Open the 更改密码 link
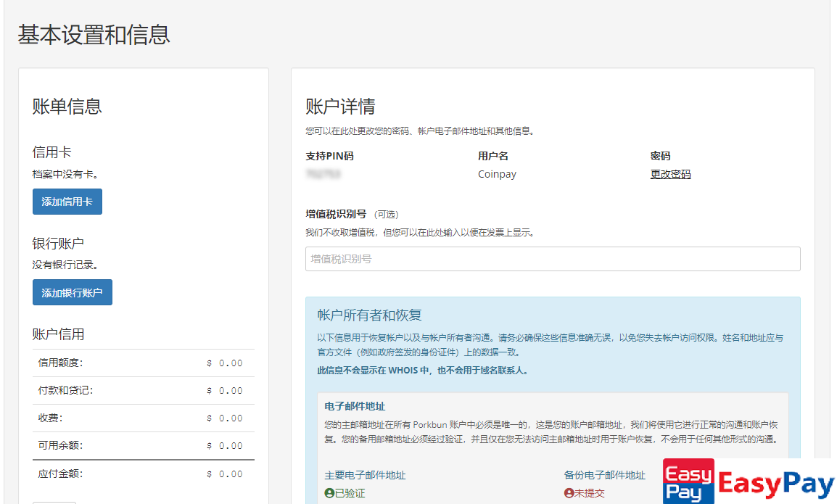The height and width of the screenshot is (504, 837). [x=670, y=174]
